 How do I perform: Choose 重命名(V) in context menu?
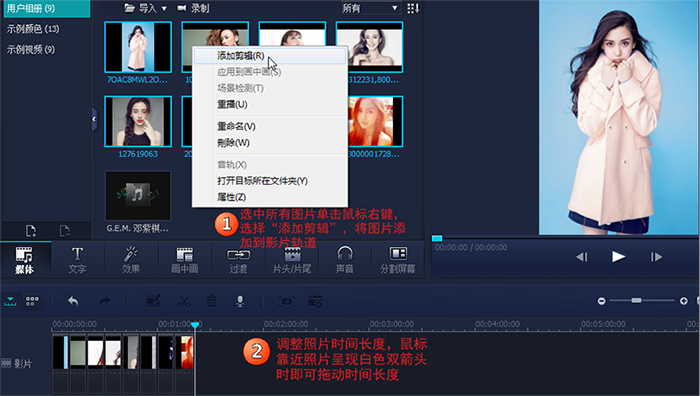point(270,126)
